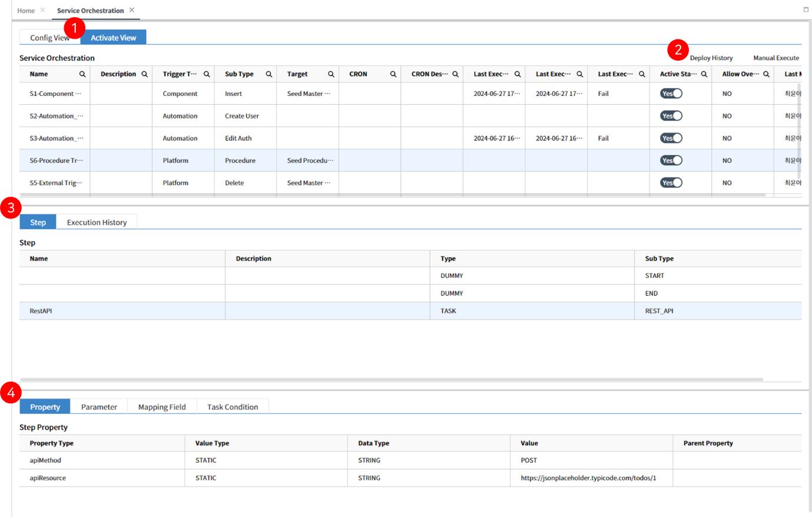Search Allow Overlap column
The image size is (812, 517).
(x=766, y=74)
